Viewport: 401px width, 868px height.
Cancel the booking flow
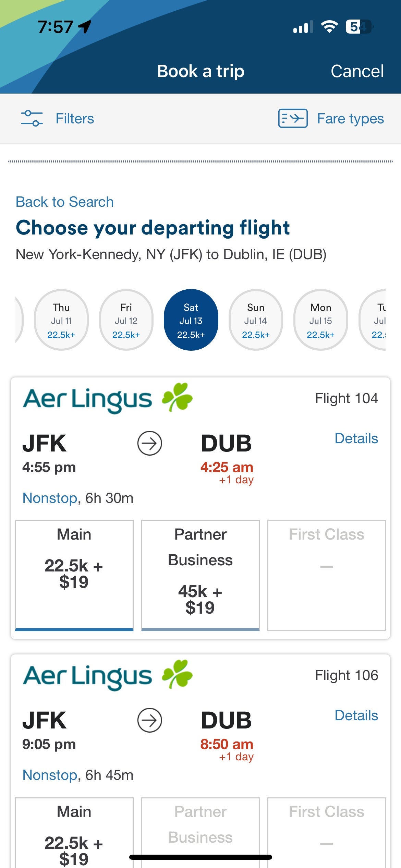(356, 71)
